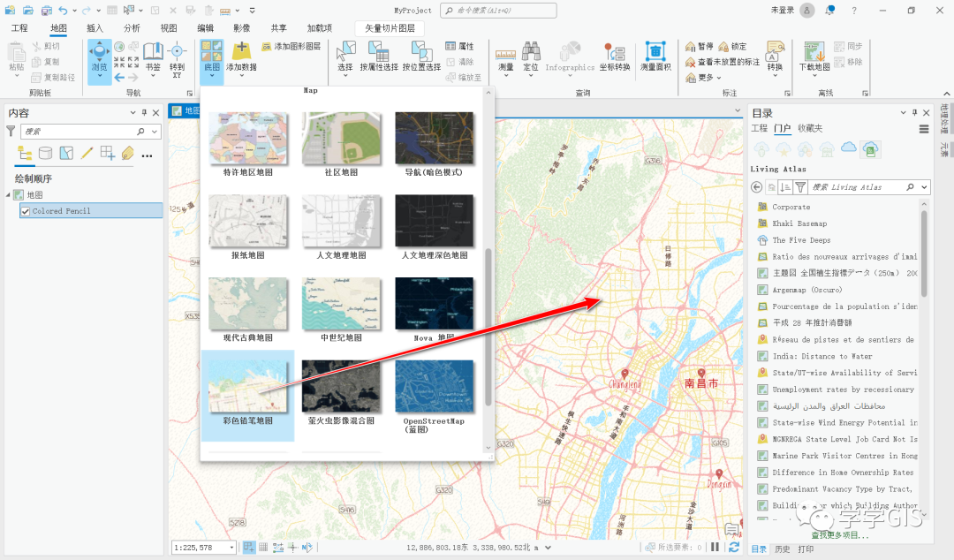Click the Contents pane filter funnel icon
Screen dimensions: 954x560
click(11, 131)
